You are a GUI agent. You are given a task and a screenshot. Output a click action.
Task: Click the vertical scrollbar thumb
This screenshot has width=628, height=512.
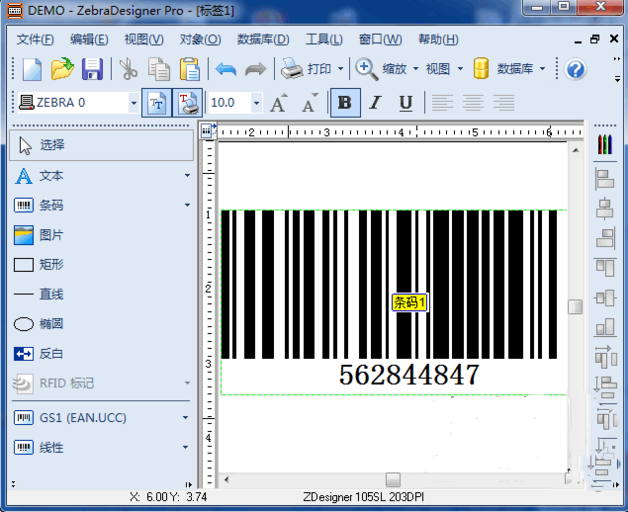575,307
